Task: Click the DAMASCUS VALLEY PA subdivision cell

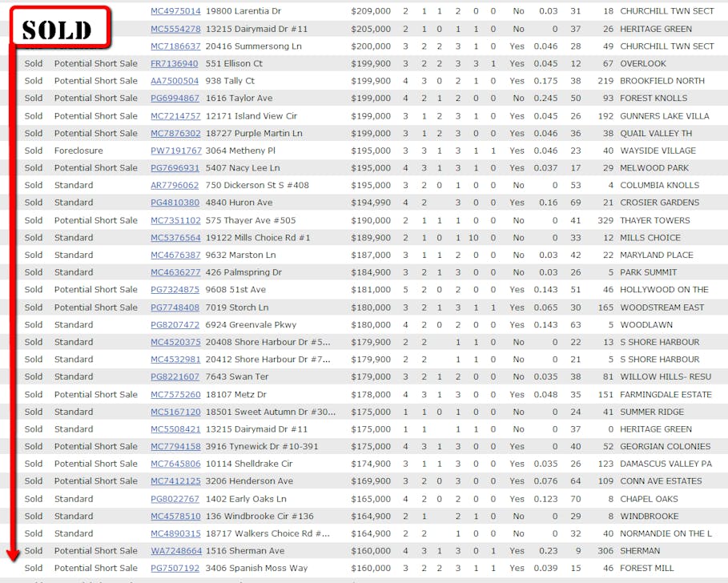Action: (666, 464)
